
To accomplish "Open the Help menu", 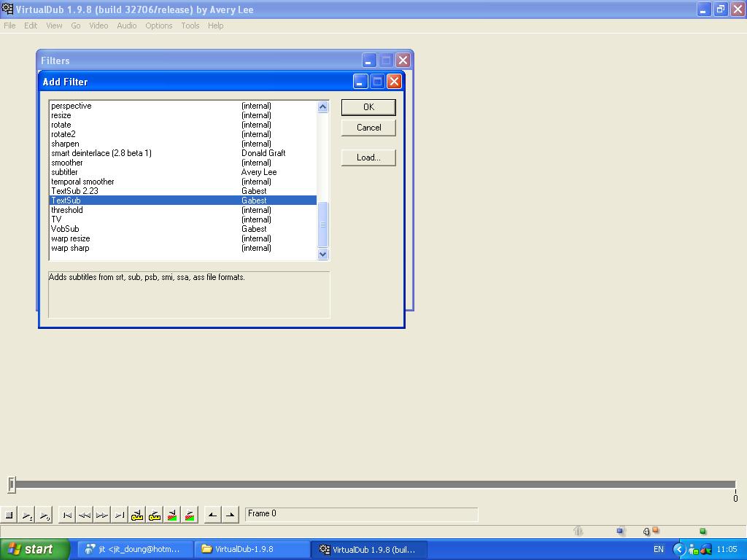I will pos(215,26).
